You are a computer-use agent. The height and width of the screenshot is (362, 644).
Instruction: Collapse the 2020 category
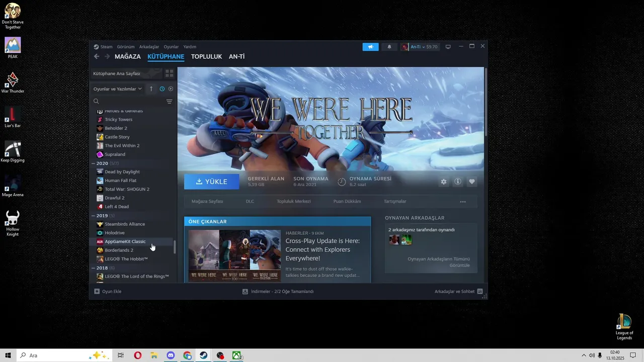tap(94, 163)
